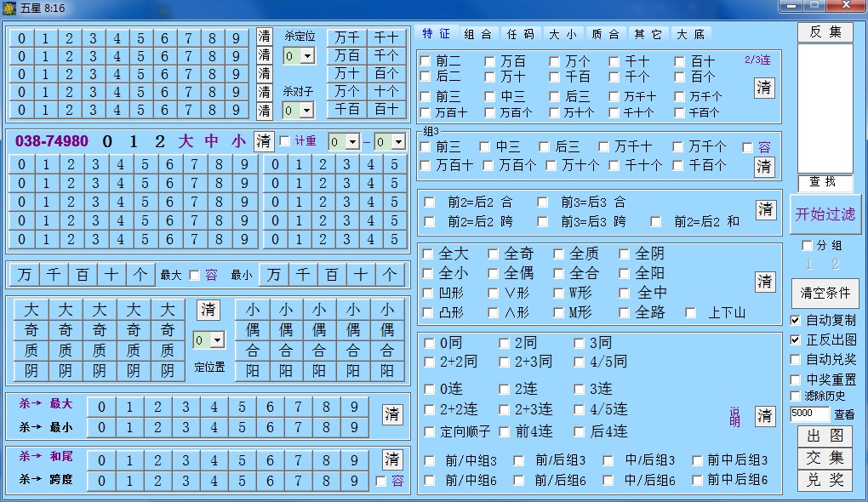Switch to the 质合 tab

click(x=606, y=34)
